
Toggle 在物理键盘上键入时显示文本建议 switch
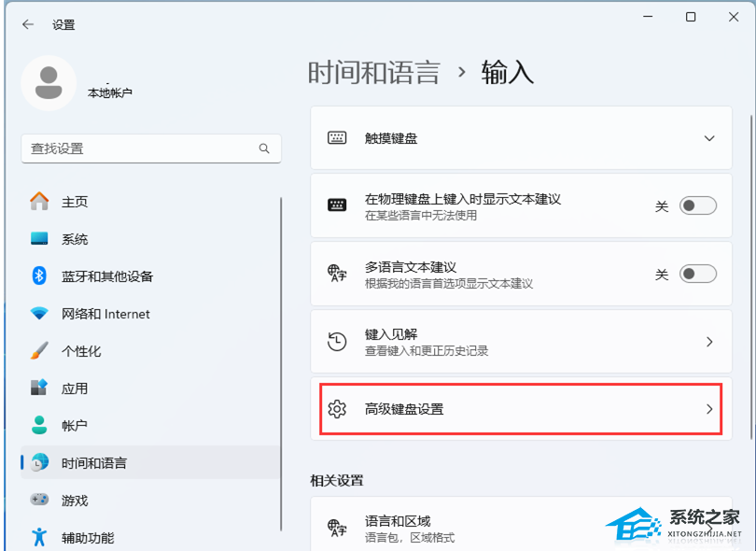(x=697, y=206)
